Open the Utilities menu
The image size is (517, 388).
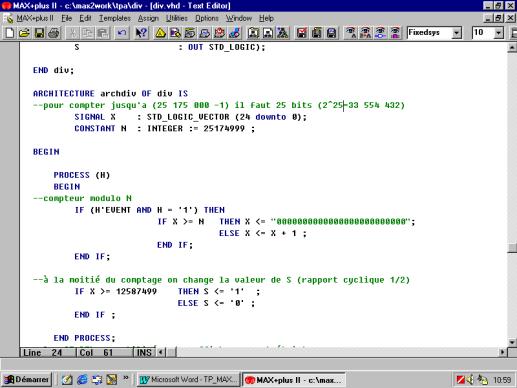tap(177, 18)
